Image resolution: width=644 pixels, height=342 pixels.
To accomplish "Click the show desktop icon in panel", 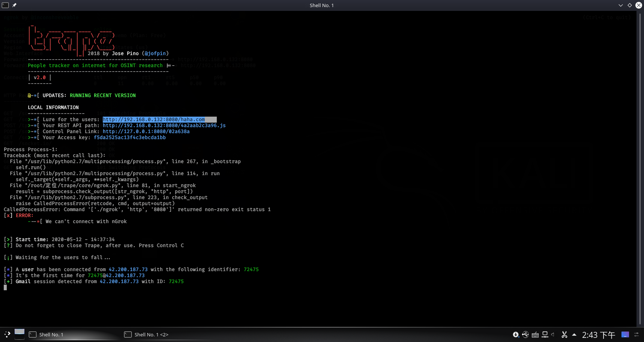I will click(x=625, y=334).
